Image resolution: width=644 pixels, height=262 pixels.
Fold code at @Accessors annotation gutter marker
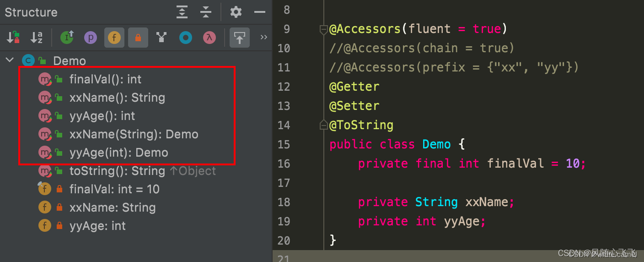point(323,29)
